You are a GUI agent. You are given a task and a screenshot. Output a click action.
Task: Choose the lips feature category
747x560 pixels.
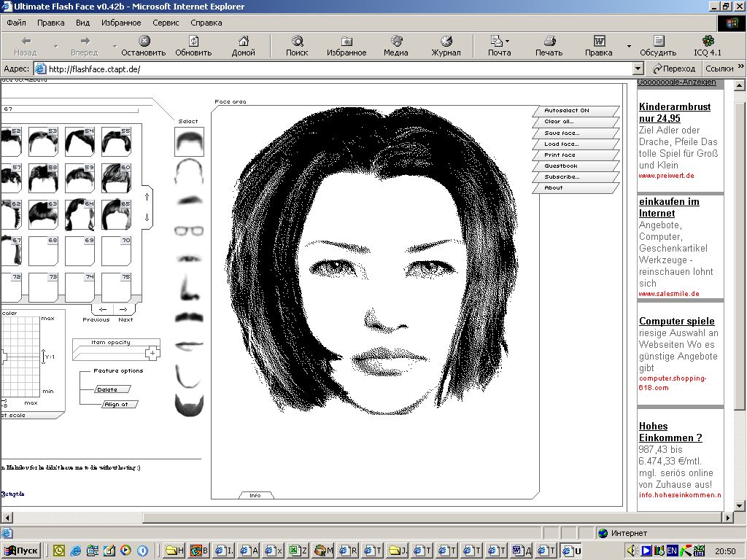tap(189, 345)
